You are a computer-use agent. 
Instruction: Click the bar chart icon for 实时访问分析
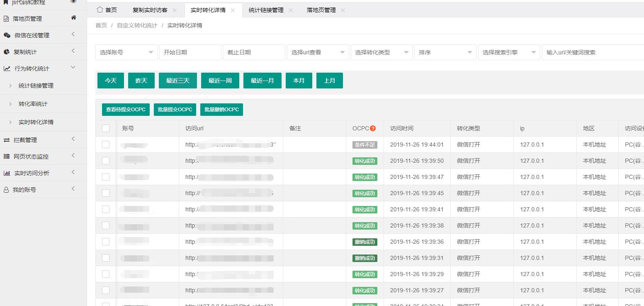7,173
